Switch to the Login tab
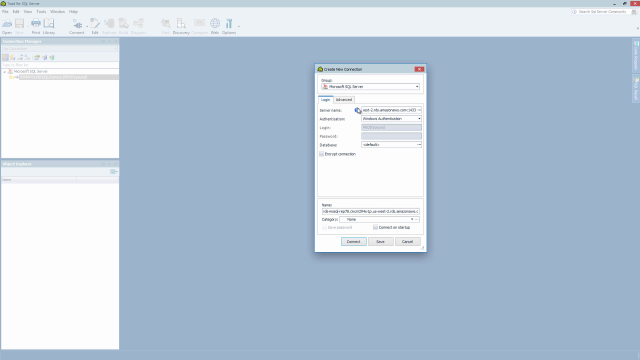640x360 pixels. (325, 100)
